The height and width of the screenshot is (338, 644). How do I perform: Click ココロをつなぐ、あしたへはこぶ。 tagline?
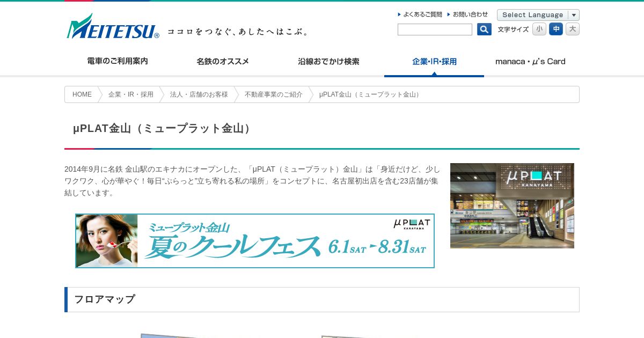(x=239, y=32)
